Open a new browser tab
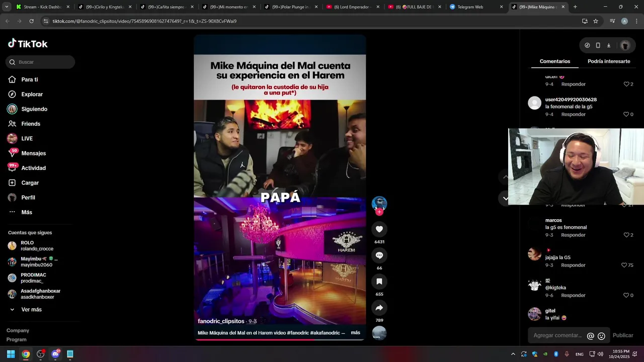The image size is (644, 362). coord(575,7)
